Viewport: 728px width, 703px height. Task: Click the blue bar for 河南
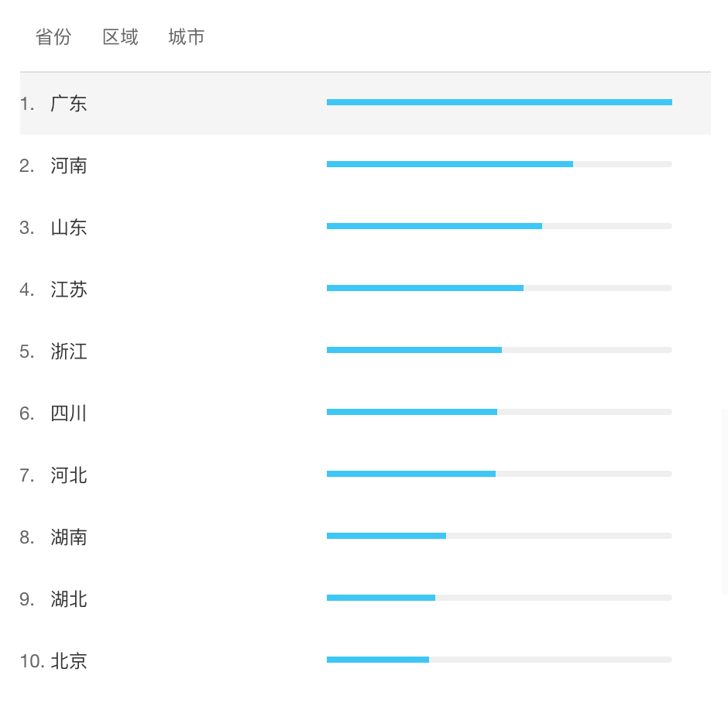pyautogui.click(x=450, y=164)
